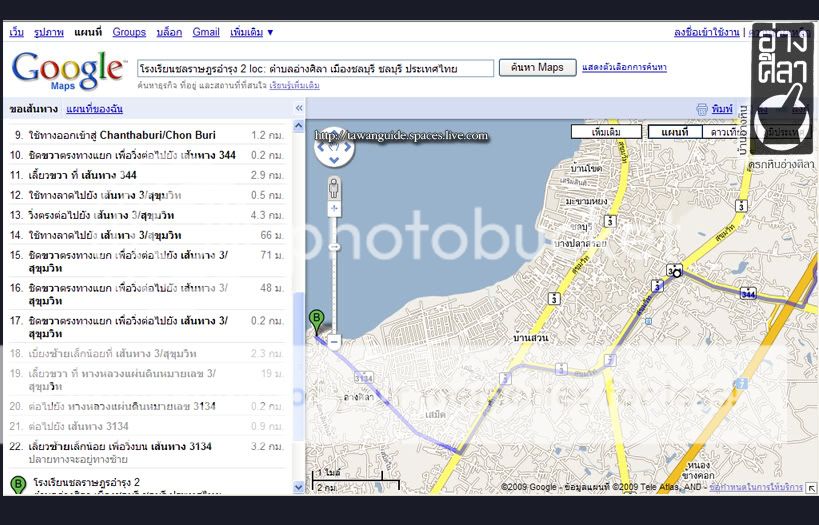Select step 22 เลี้ยวซ้ายเล็กน้อย เส้นทาง 3134
The width and height of the screenshot is (819, 525).
[147, 452]
